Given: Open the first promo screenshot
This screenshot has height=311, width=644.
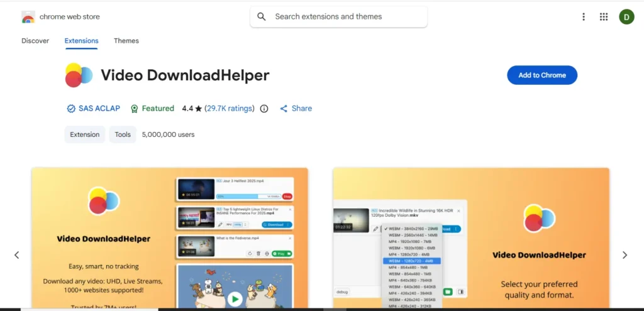Looking at the screenshot, I should point(170,238).
